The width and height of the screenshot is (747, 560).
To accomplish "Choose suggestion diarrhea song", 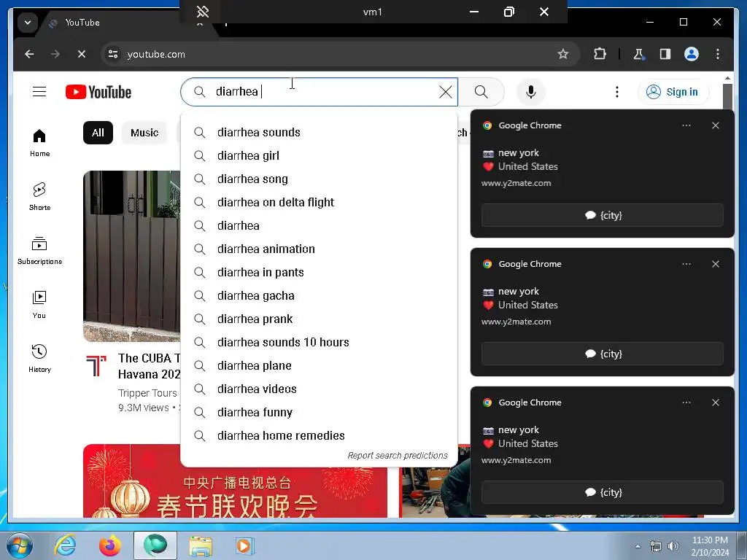I will click(x=320, y=179).
